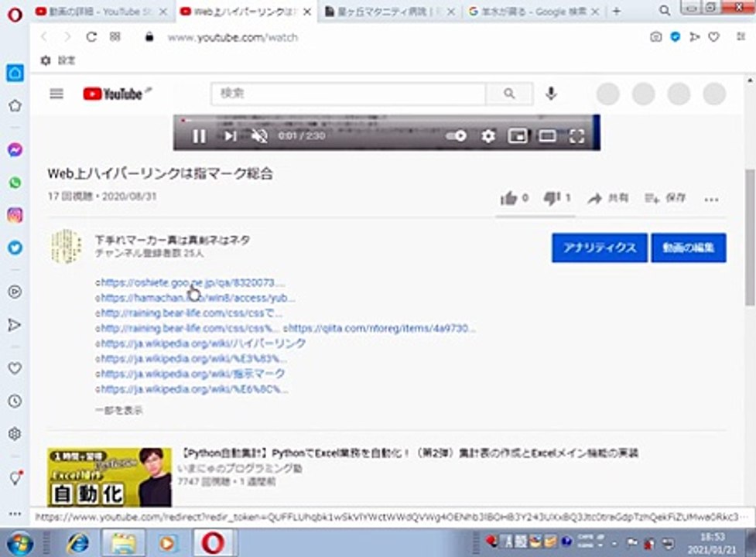
Task: Open the Windows Start menu
Action: point(19,543)
